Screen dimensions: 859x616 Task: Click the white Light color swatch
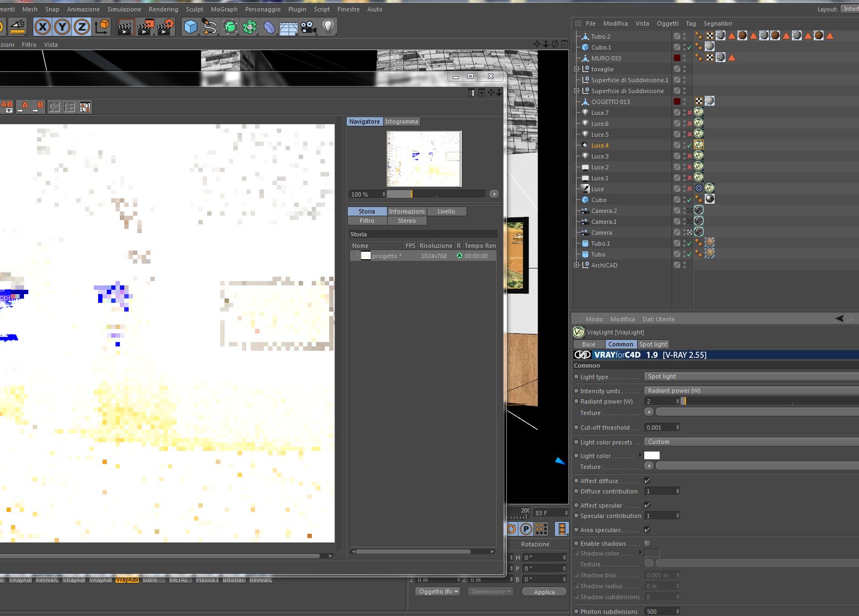point(652,455)
